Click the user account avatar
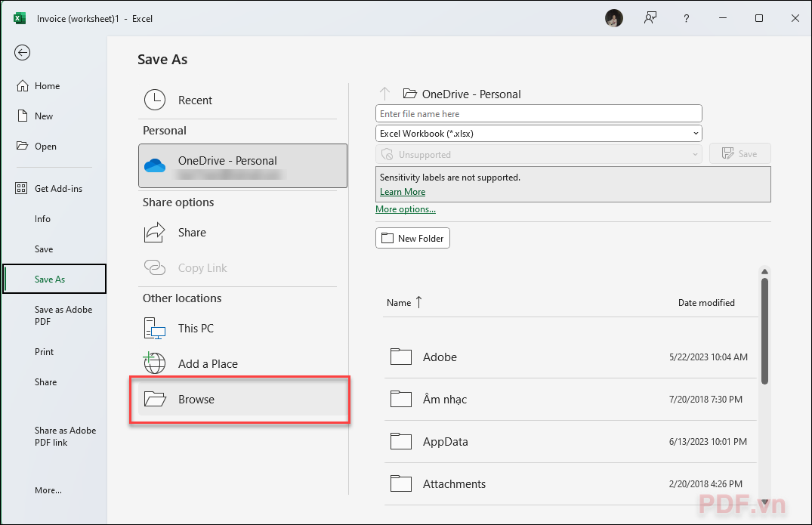Screen dimensions: 812x525 (614, 19)
